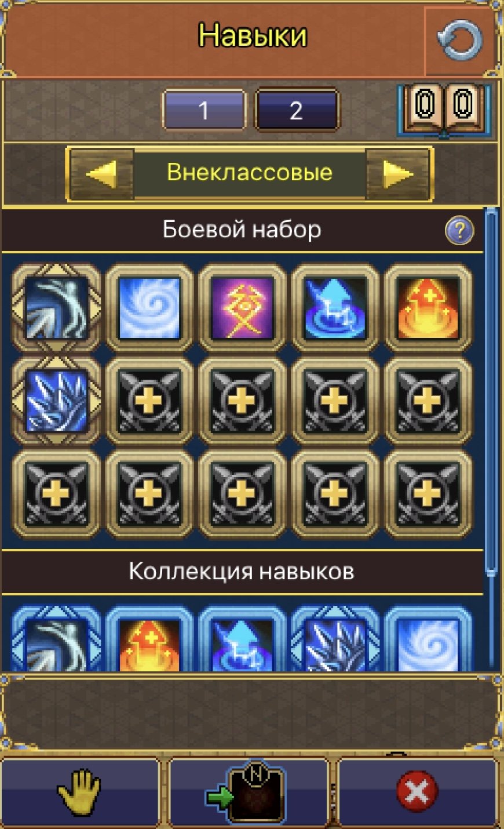The image size is (504, 829).
Task: Pick the blue lightning arrow skill in battle set
Action: 335,308
